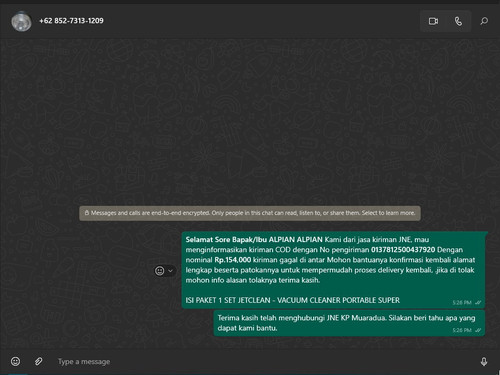
Task: Open contact info for +62 852-7313-1209
Action: 71,21
